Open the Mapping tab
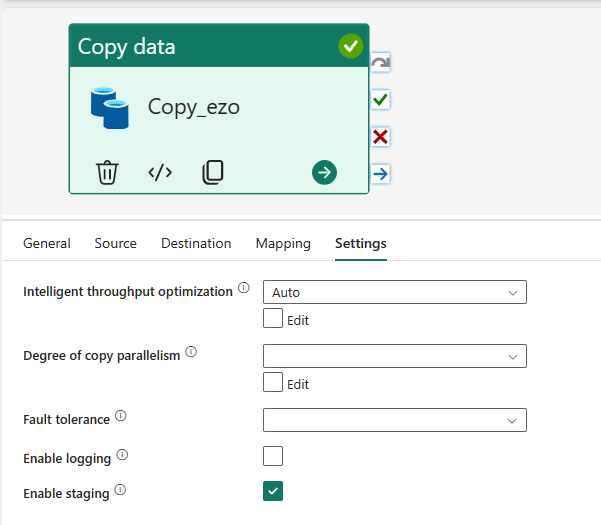Viewport: 601px width, 525px height. point(283,243)
